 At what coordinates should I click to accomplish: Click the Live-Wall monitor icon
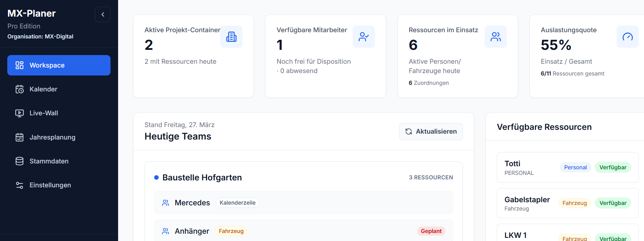(19, 113)
